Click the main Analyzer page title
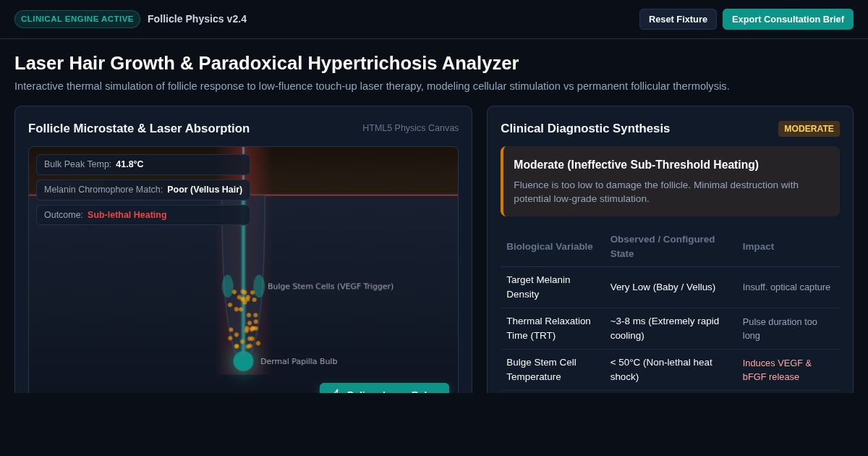Viewport: 868px width, 456px height. (x=267, y=63)
